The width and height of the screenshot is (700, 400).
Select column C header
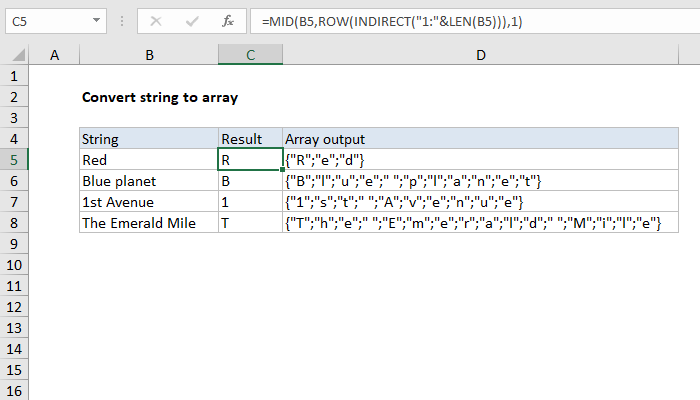[x=250, y=55]
